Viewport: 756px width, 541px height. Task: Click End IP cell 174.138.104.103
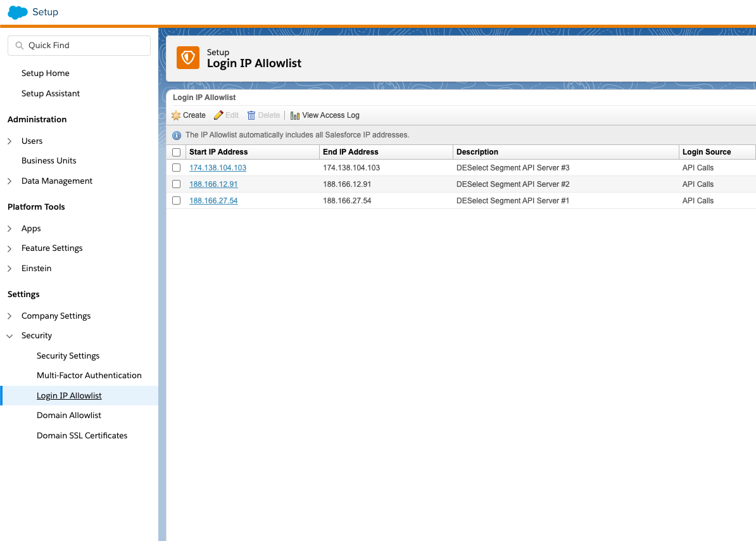click(351, 168)
